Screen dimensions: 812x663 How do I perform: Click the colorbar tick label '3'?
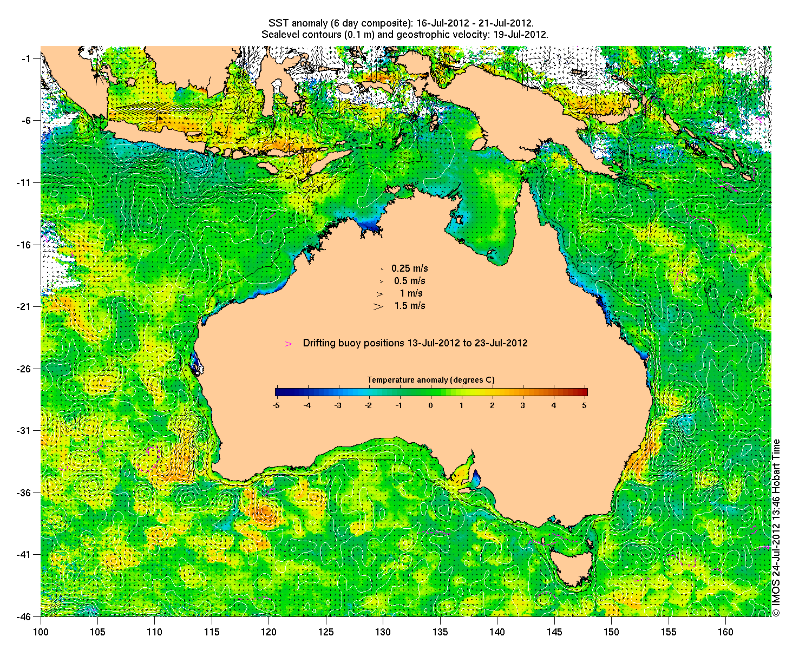(x=523, y=405)
